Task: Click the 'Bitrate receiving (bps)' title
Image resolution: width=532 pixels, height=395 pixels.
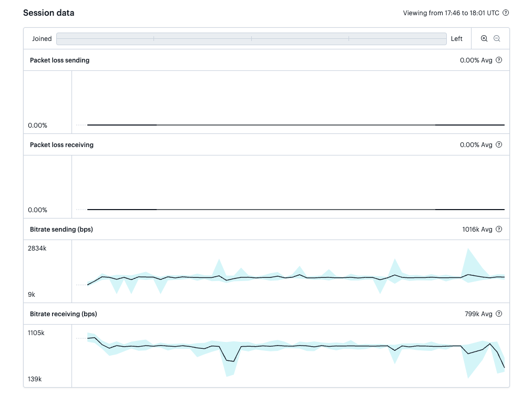Action: point(64,314)
